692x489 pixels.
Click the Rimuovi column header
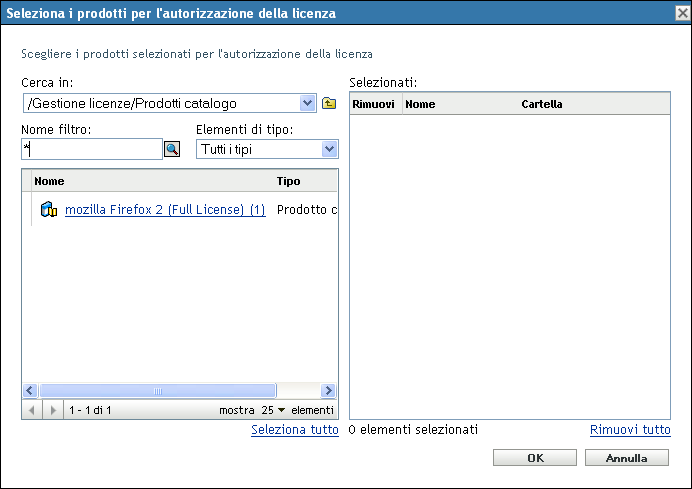click(374, 103)
